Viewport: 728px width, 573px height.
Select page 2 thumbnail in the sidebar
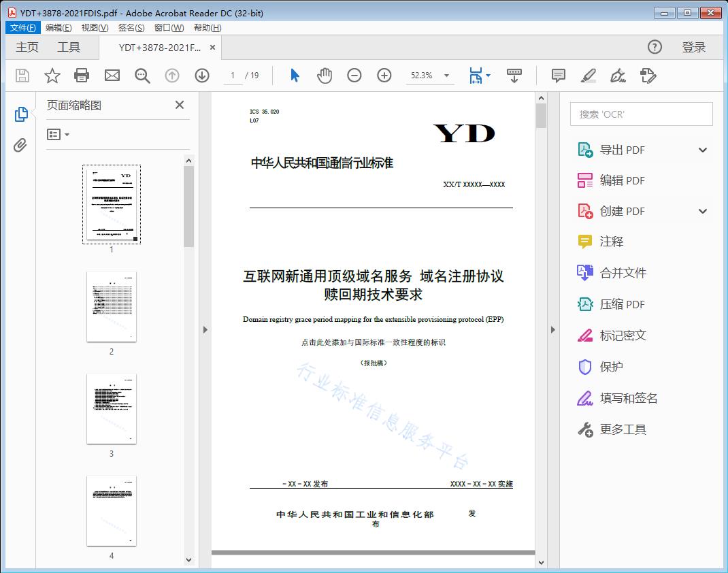click(x=111, y=307)
